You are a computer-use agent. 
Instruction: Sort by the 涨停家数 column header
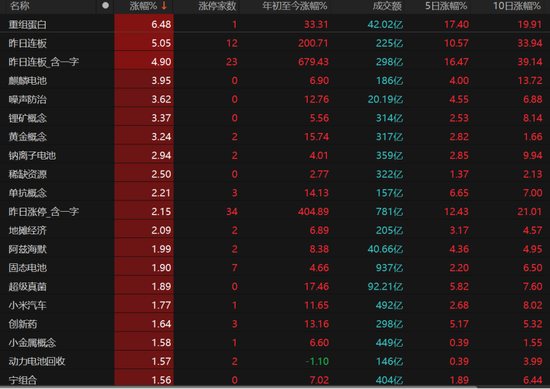[217, 6]
